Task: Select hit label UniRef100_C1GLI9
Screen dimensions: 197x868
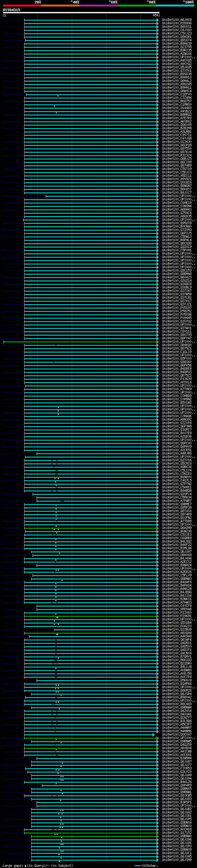Action: click(x=177, y=352)
